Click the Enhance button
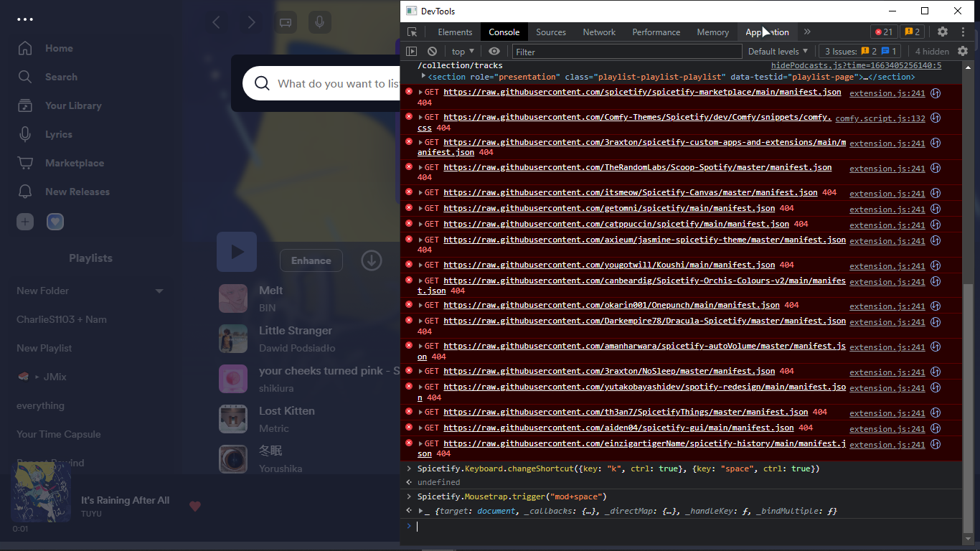 point(311,260)
